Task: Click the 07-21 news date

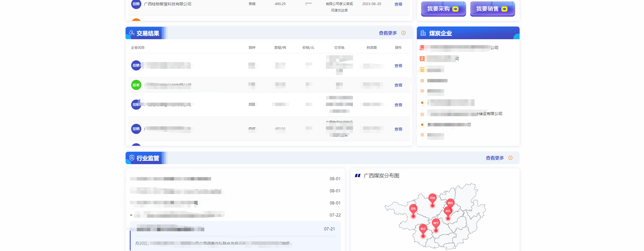Action: pos(329,229)
